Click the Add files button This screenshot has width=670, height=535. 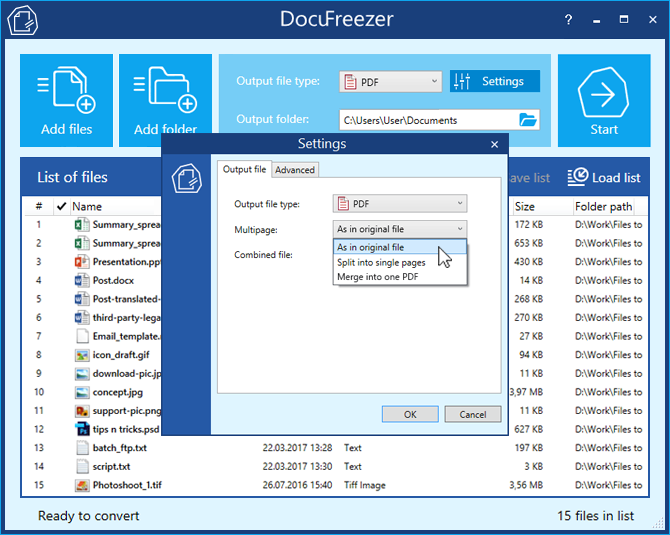(66, 100)
